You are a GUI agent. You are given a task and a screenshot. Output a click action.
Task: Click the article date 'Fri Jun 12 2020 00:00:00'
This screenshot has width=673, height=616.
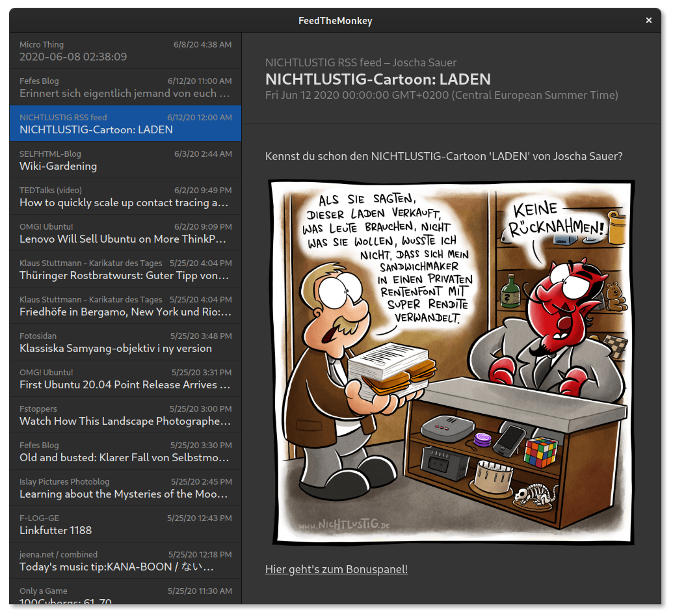327,96
